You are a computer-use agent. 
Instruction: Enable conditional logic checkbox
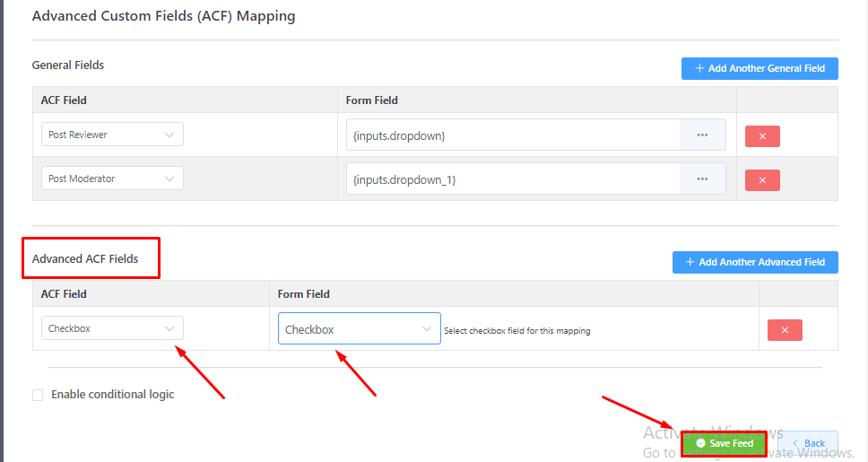click(x=38, y=395)
